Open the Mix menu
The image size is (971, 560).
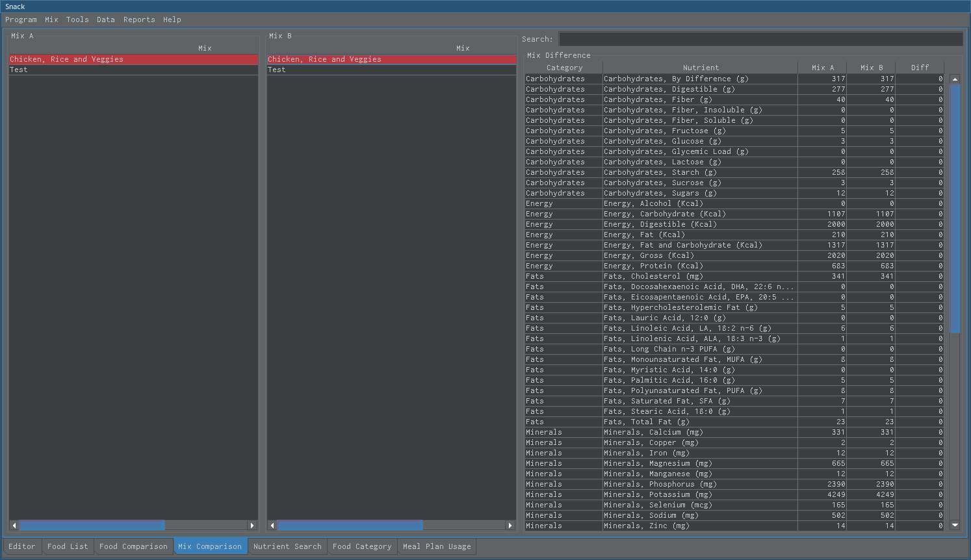pos(51,19)
